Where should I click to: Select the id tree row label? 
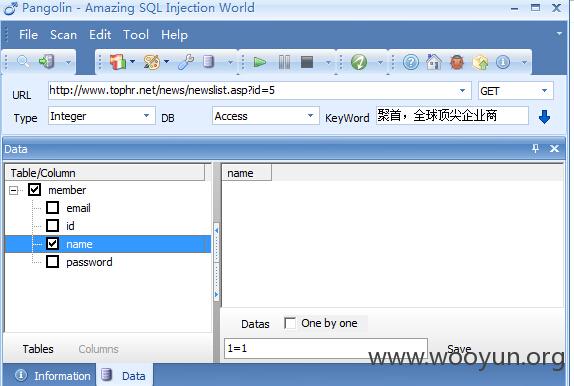click(x=70, y=226)
